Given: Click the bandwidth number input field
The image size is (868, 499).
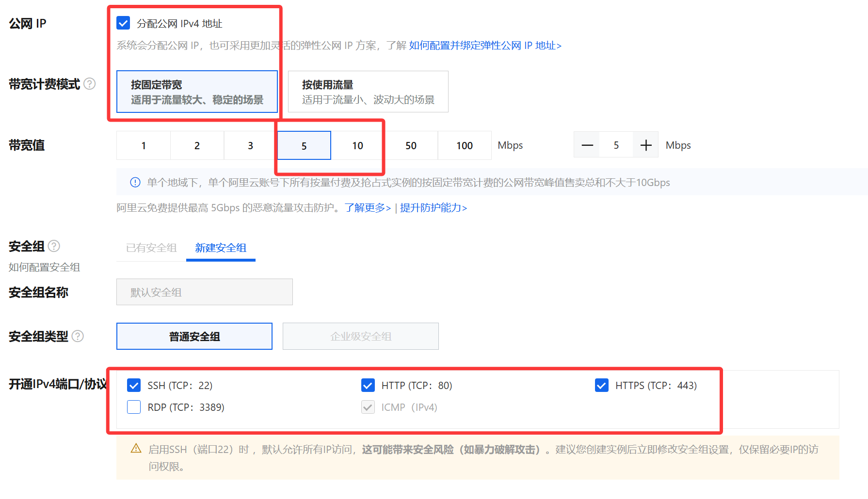Looking at the screenshot, I should (616, 145).
